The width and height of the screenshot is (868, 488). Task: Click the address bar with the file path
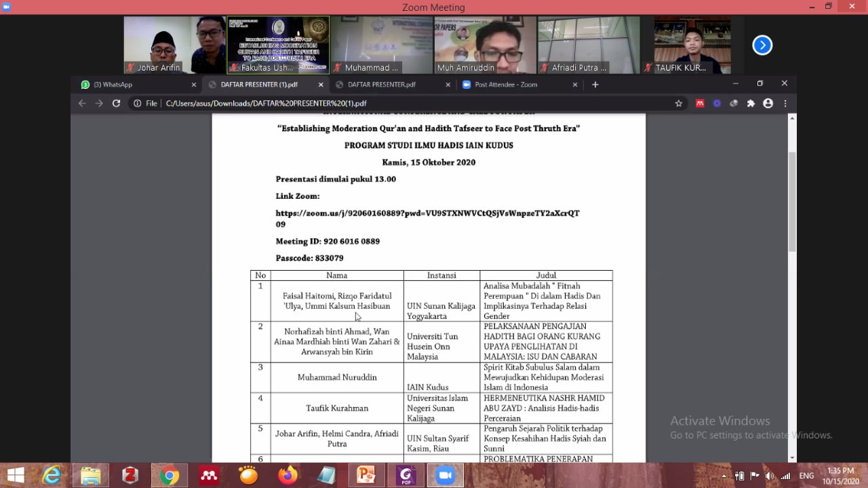point(407,103)
